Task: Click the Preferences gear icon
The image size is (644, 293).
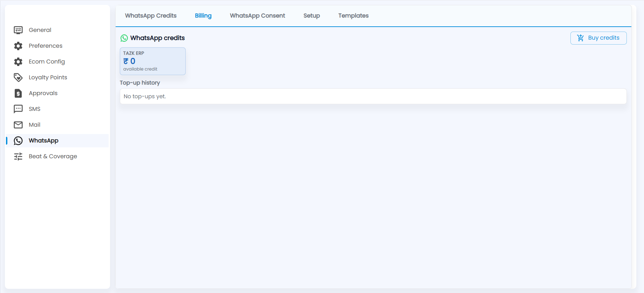Action: [18, 46]
